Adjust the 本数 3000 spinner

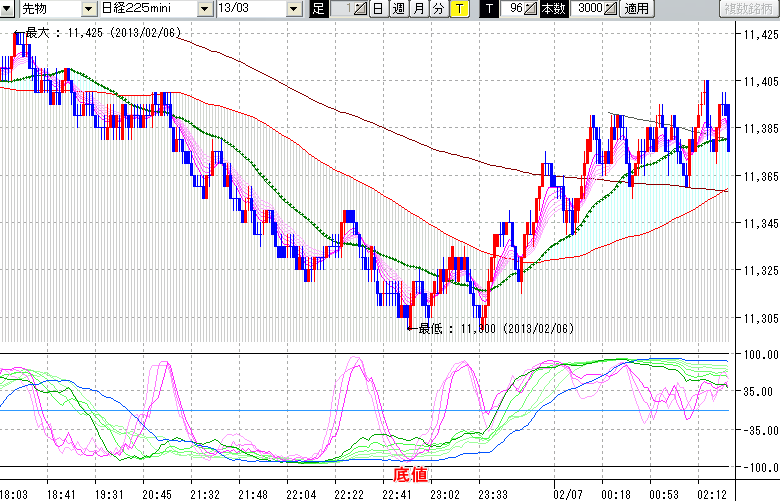pos(612,9)
